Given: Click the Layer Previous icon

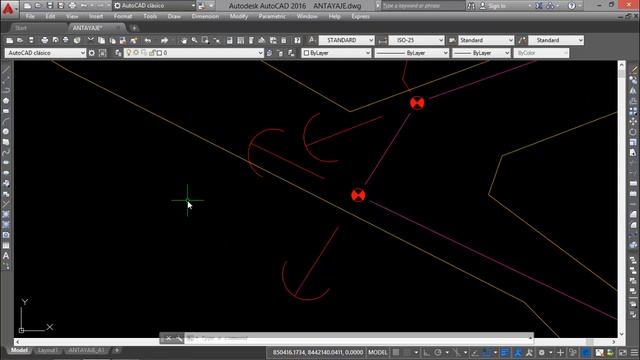Looking at the screenshot, I should coord(280,53).
